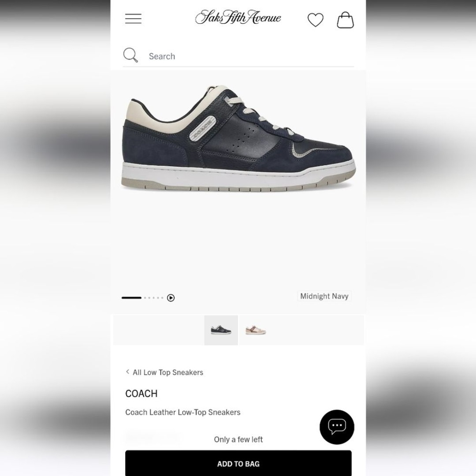Click the magnifying glass search icon
Screen dimensions: 476x476
130,55
